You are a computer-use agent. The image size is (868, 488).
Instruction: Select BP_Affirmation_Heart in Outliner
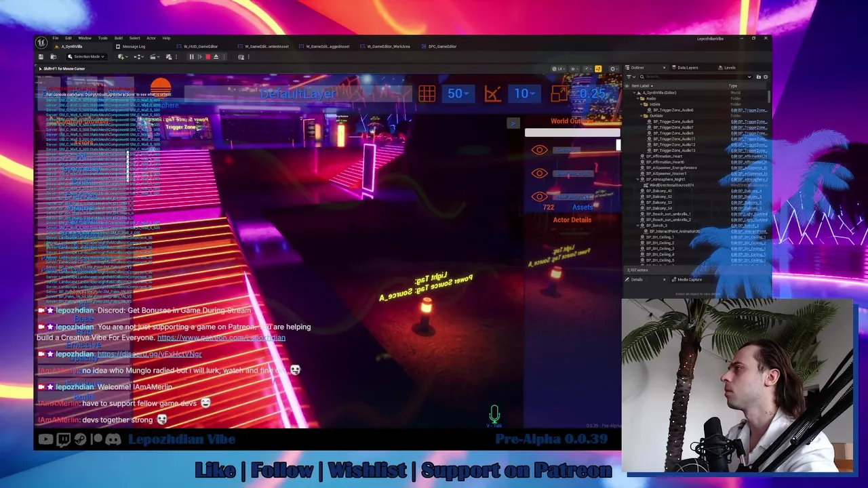[663, 157]
